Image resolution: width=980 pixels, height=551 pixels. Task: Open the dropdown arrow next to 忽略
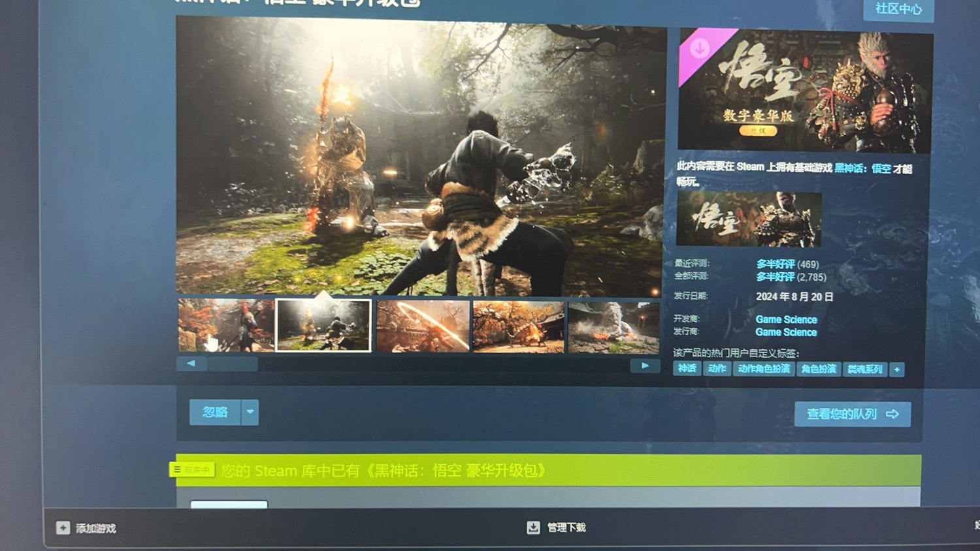coord(250,412)
